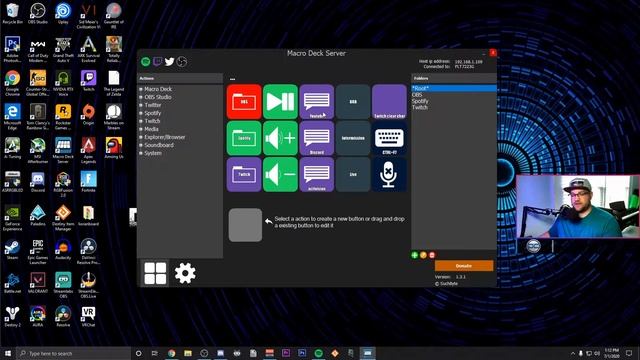The image size is (640, 360).
Task: Open VRChat desktop shortcut
Action: 88,317
